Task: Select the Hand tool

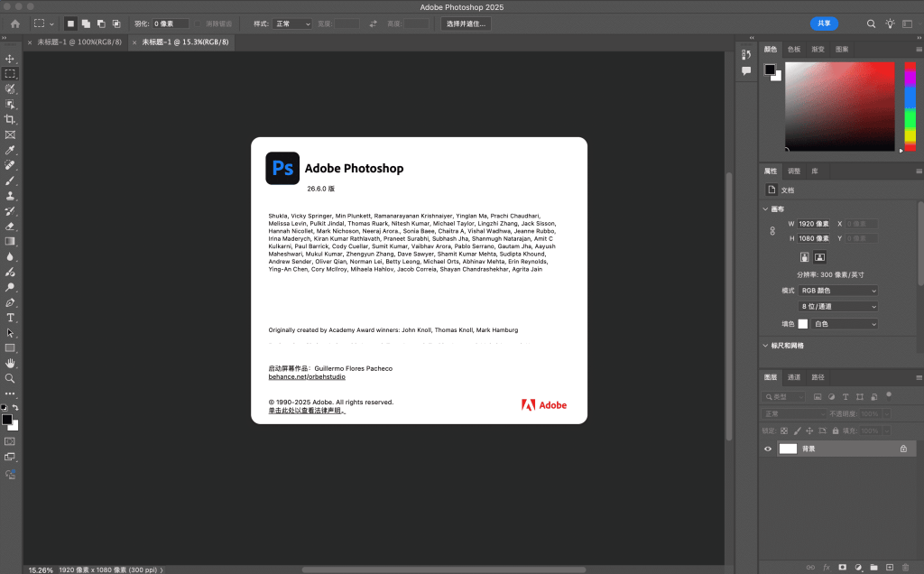Action: pyautogui.click(x=10, y=363)
